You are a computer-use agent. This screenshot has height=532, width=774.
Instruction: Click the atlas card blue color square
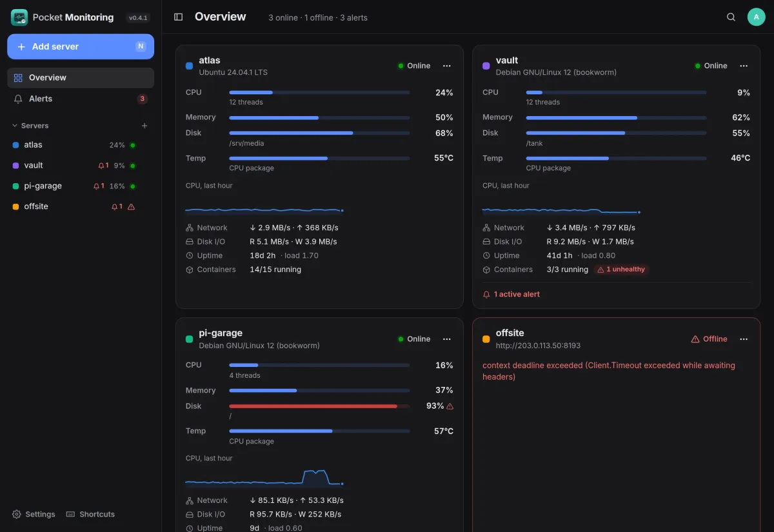[x=189, y=66]
